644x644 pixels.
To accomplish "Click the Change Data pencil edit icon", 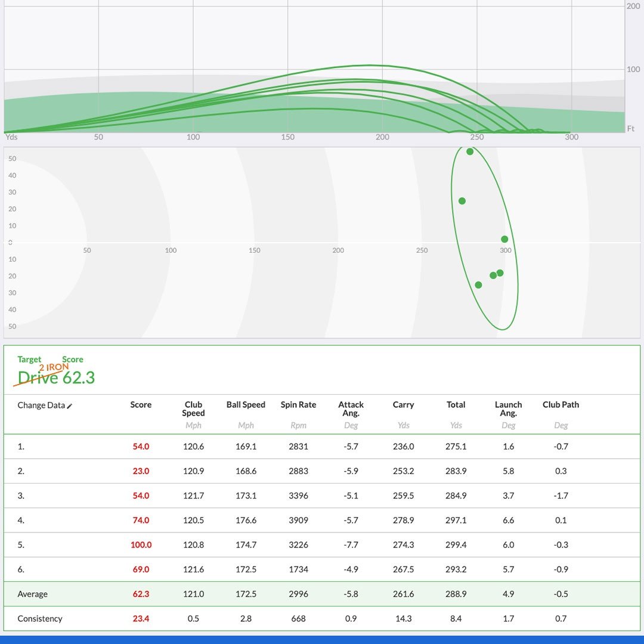I will 69,406.
